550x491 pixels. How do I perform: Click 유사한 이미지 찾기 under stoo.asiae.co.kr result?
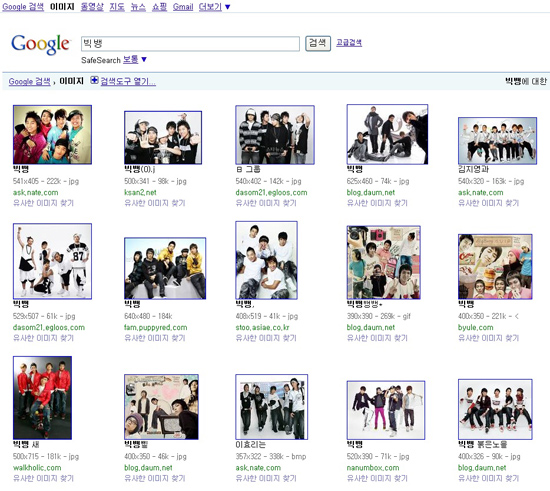coord(266,338)
